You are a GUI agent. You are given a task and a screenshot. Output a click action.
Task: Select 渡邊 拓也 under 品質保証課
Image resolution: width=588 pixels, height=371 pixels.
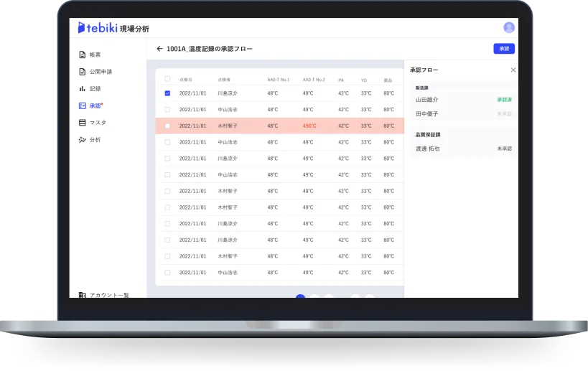tap(428, 149)
